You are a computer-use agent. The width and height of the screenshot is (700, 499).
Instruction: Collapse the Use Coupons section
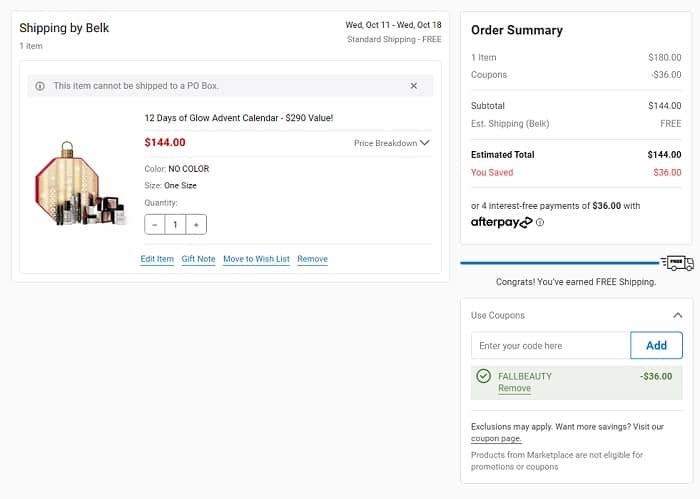(678, 315)
